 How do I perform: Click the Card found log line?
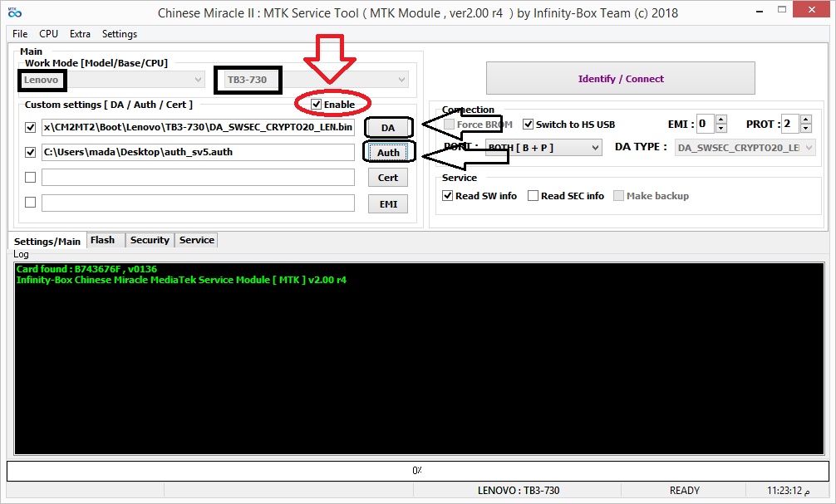click(x=87, y=269)
